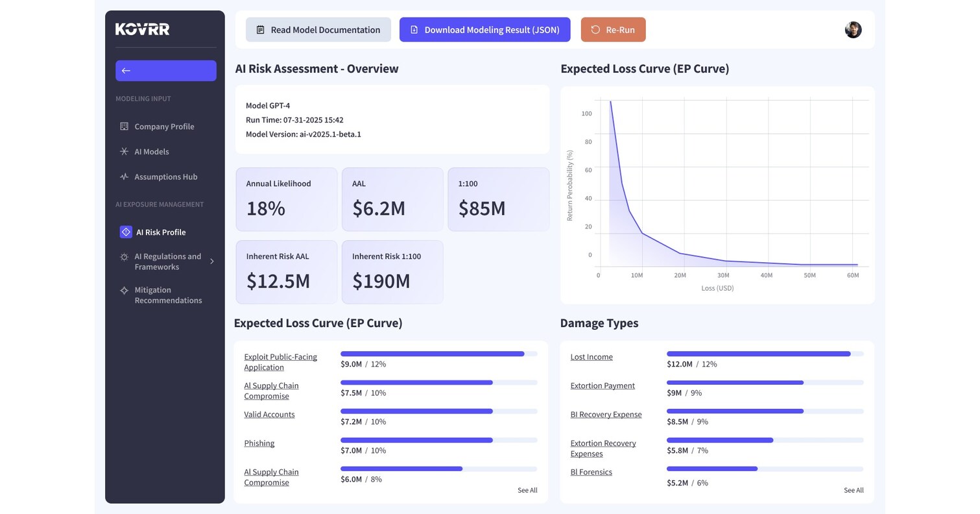Open the user profile avatar
The height and width of the screenshot is (514, 980).
[x=853, y=29]
